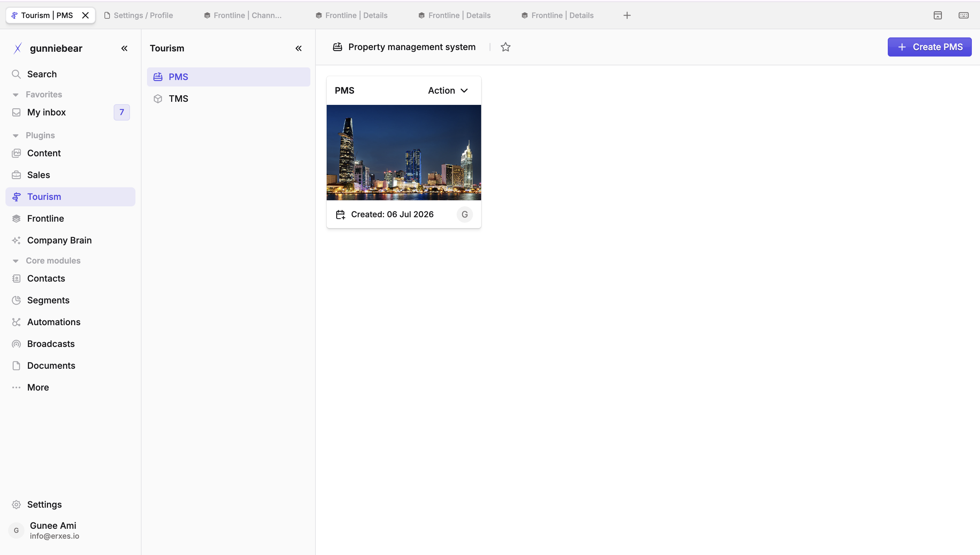Select PMS in the Tourism panel
This screenshot has height=555, width=980.
(x=229, y=77)
